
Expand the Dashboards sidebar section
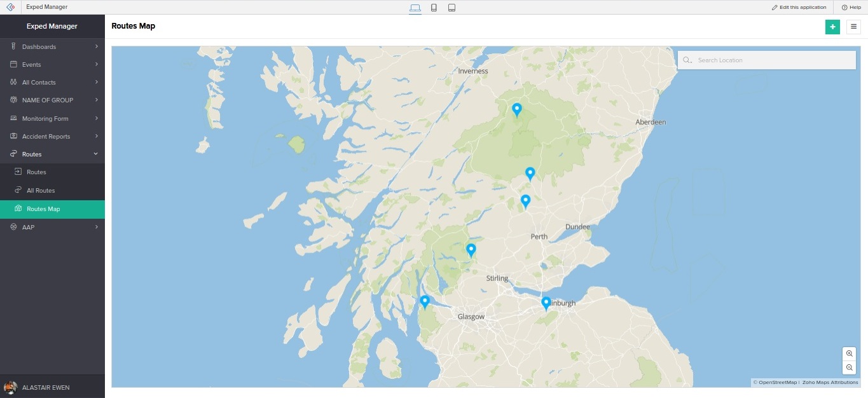[x=52, y=46]
